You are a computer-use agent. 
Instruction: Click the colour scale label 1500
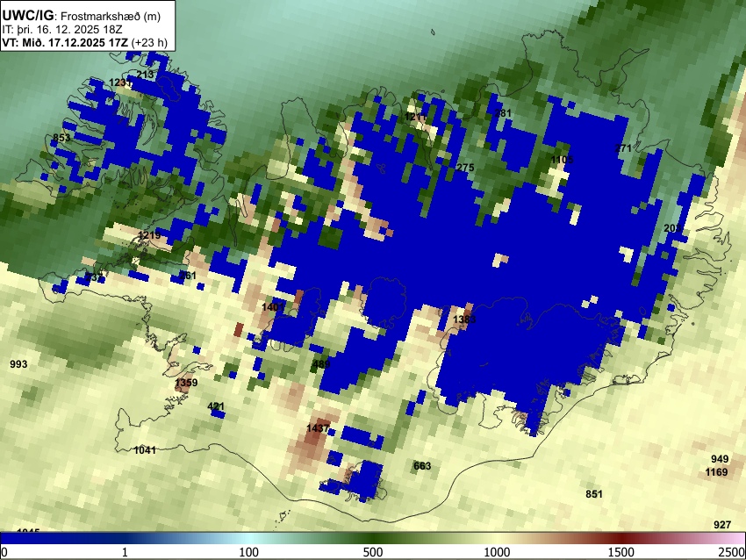(x=621, y=552)
